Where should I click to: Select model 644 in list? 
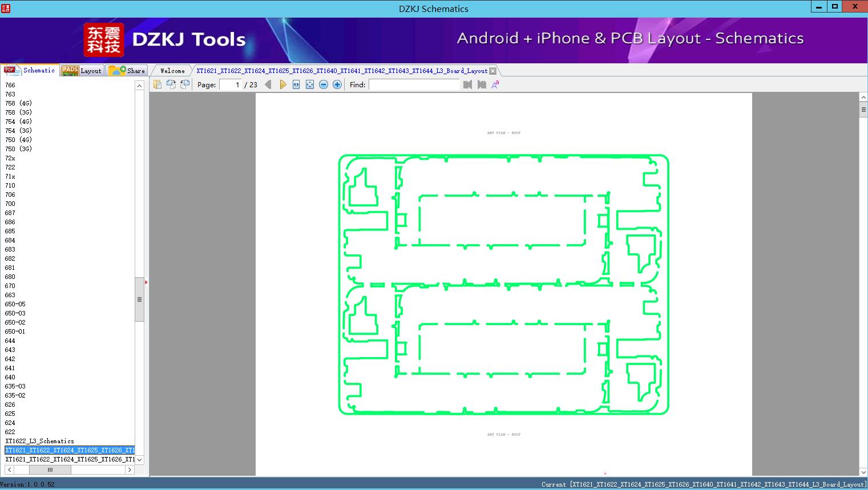(10, 341)
